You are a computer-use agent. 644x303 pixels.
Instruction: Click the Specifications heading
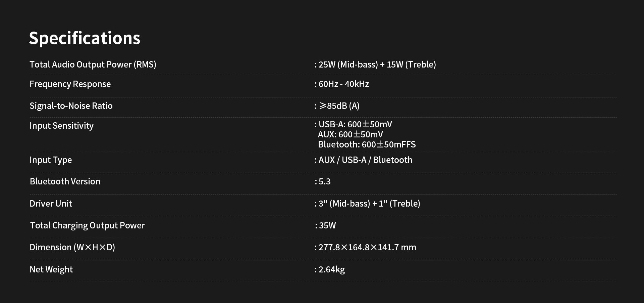point(85,38)
